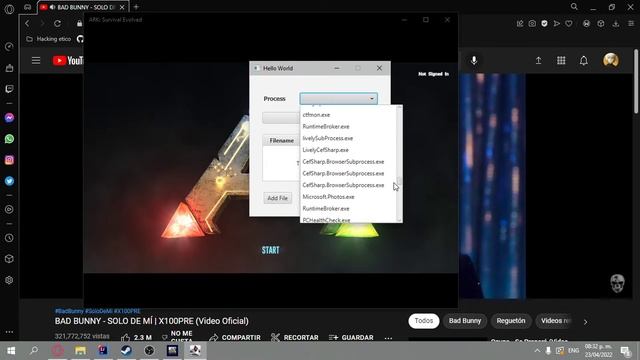
Task: Open Instagram in the Opera sidebar
Action: click(x=9, y=160)
